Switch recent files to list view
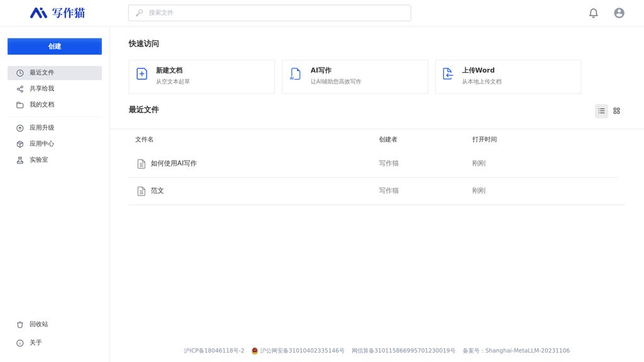 coord(601,111)
